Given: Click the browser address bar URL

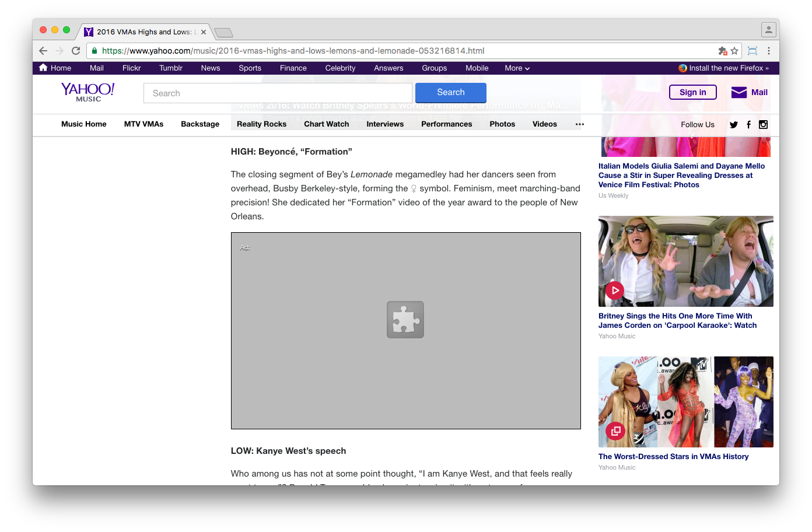Looking at the screenshot, I should click(x=293, y=51).
